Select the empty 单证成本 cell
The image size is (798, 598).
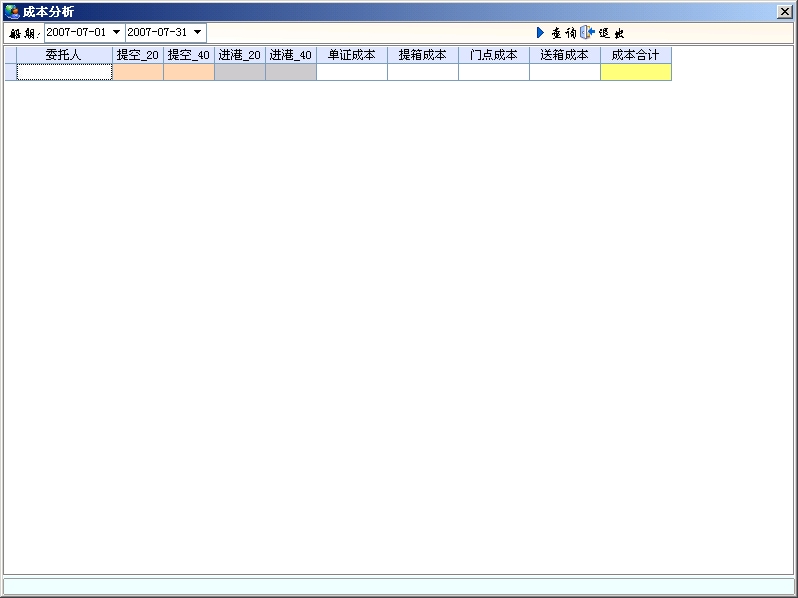352,72
